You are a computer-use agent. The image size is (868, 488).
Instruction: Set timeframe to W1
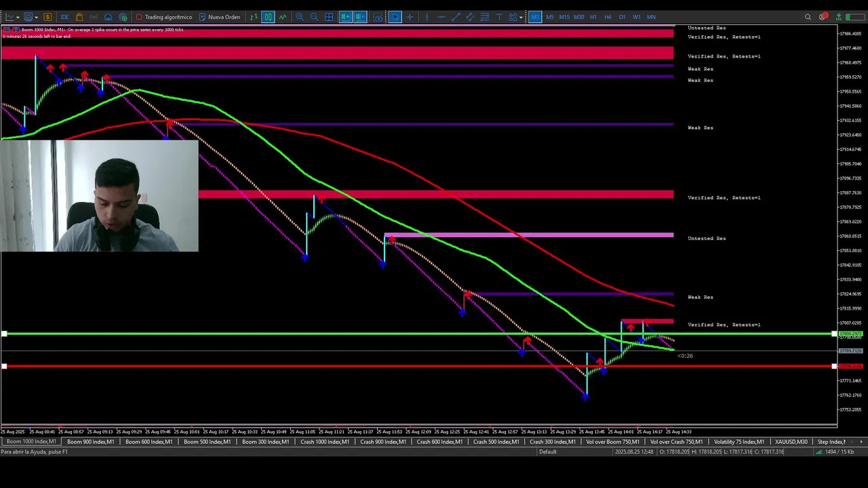pos(636,17)
